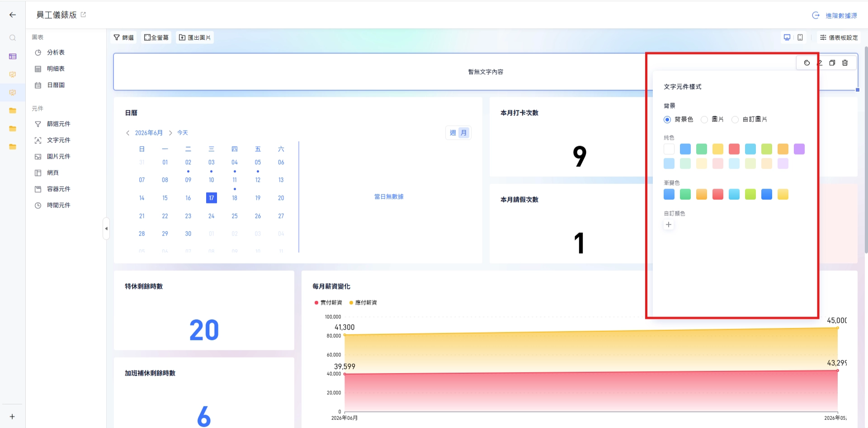Duplicate the text widget with copy icon
Image resolution: width=868 pixels, height=428 pixels.
(x=832, y=63)
